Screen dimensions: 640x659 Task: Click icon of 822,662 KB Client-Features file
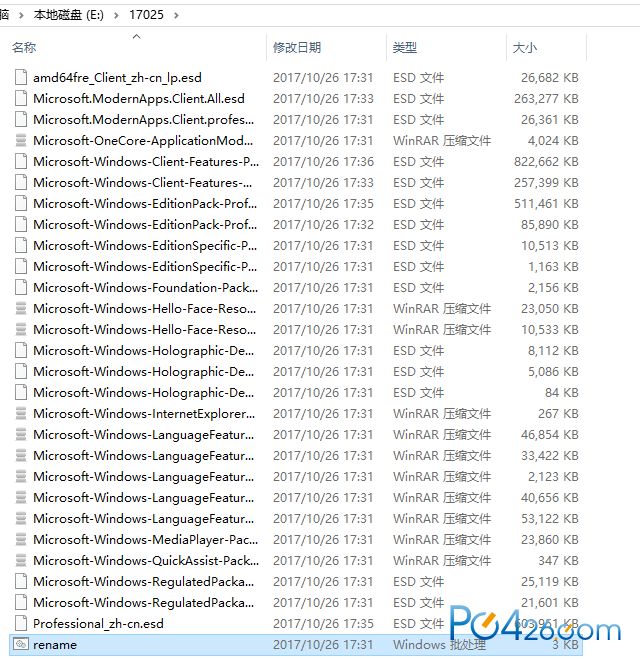click(x=21, y=161)
